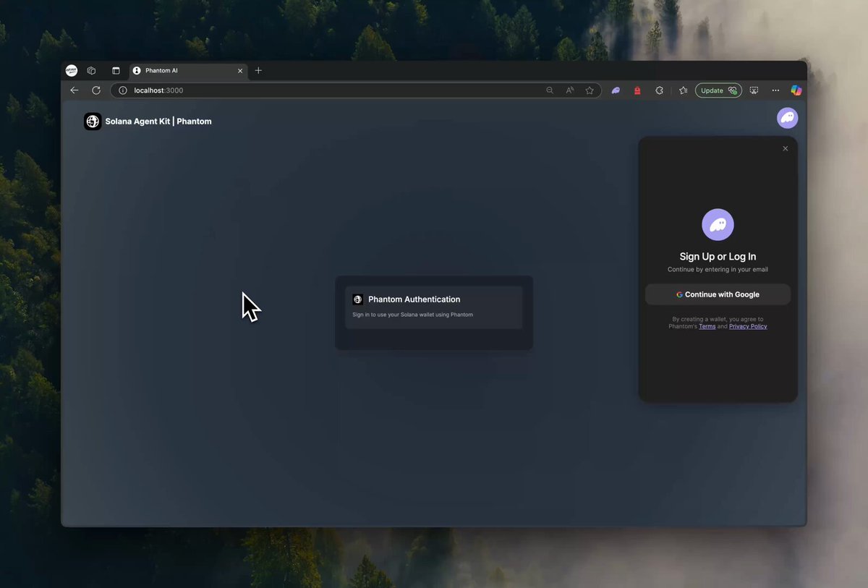Click the Phantom ghost avatar in page header
Viewport: 868px width, 588px height.
pos(787,118)
